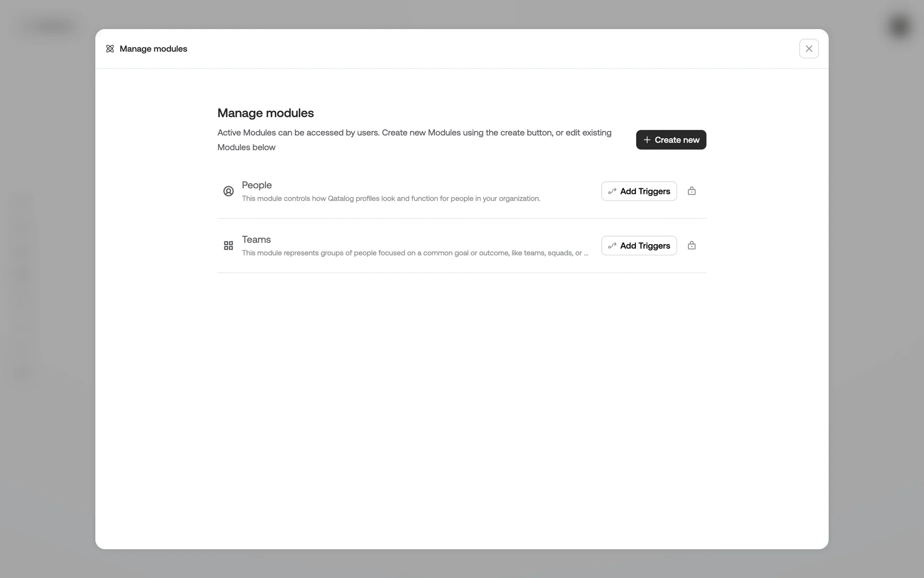
Task: Click the lock icon for People module
Action: pyautogui.click(x=692, y=191)
